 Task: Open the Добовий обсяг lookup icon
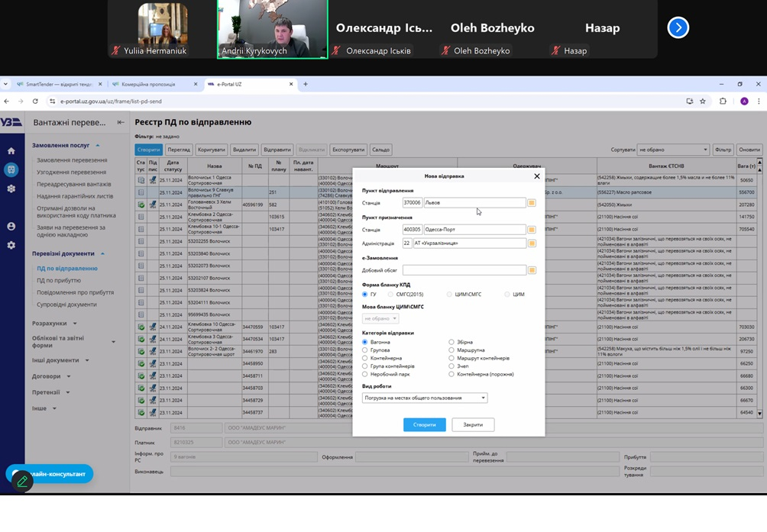tap(532, 270)
